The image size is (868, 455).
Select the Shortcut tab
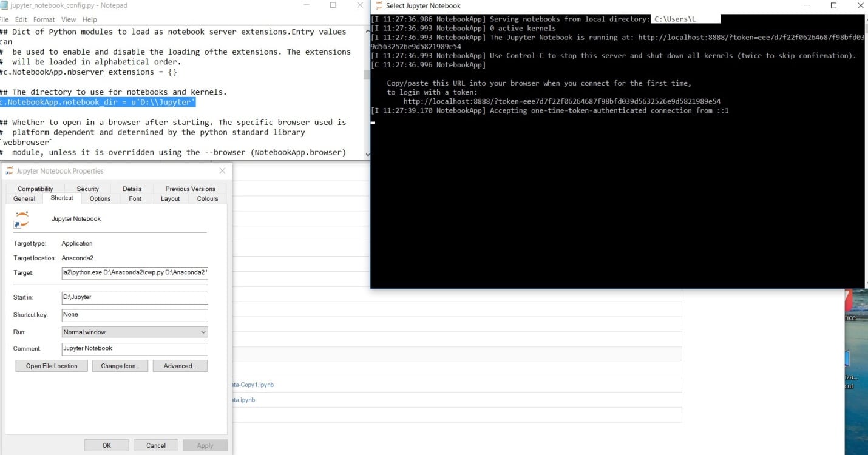(x=62, y=198)
